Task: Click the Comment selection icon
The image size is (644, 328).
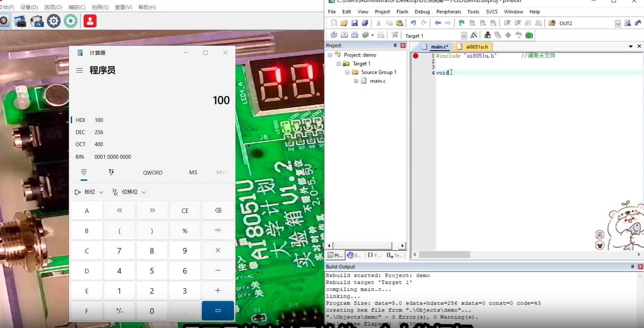Action: click(x=528, y=23)
